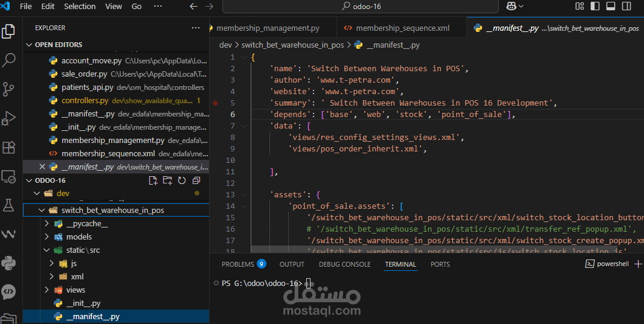Toggle breakpoint on line 5
The width and height of the screenshot is (644, 324).
215,103
